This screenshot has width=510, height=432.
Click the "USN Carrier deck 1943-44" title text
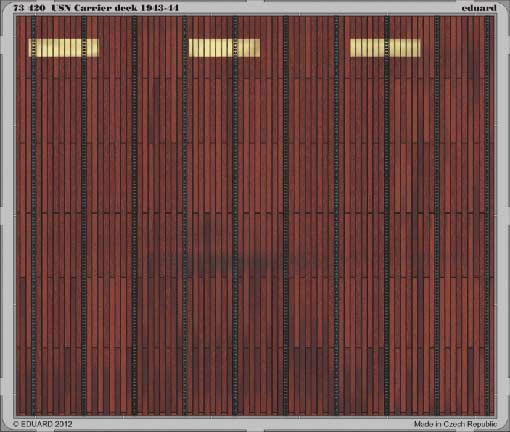[x=115, y=8]
